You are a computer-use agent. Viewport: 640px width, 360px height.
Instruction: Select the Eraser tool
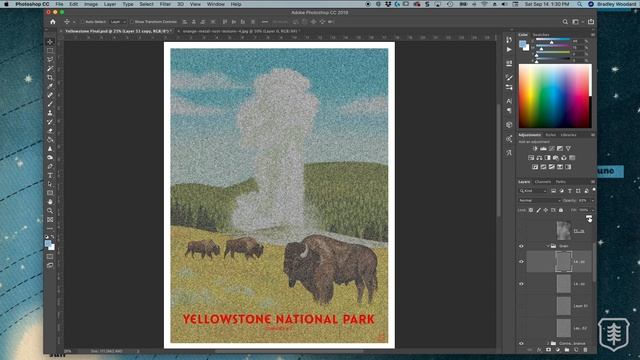tap(50, 131)
